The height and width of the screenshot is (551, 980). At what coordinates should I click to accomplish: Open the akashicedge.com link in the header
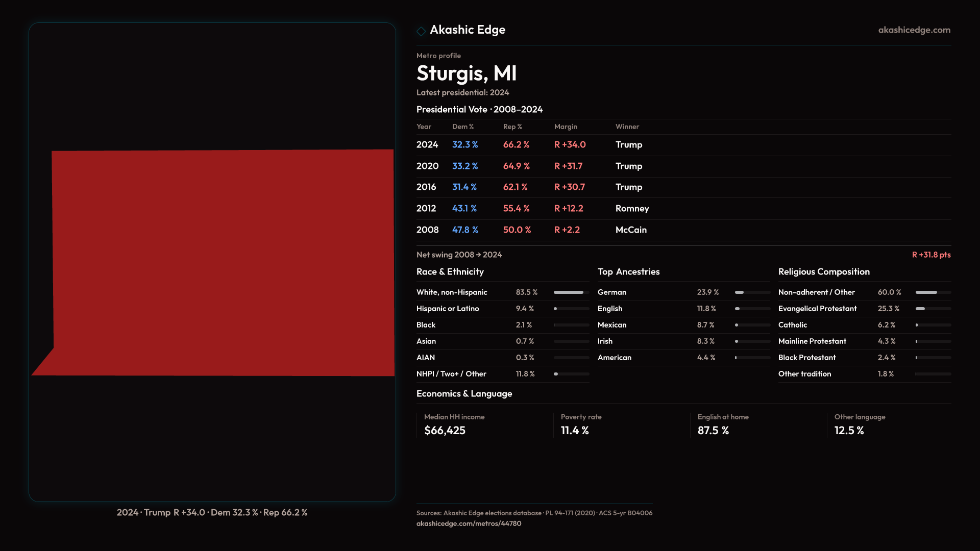click(914, 30)
